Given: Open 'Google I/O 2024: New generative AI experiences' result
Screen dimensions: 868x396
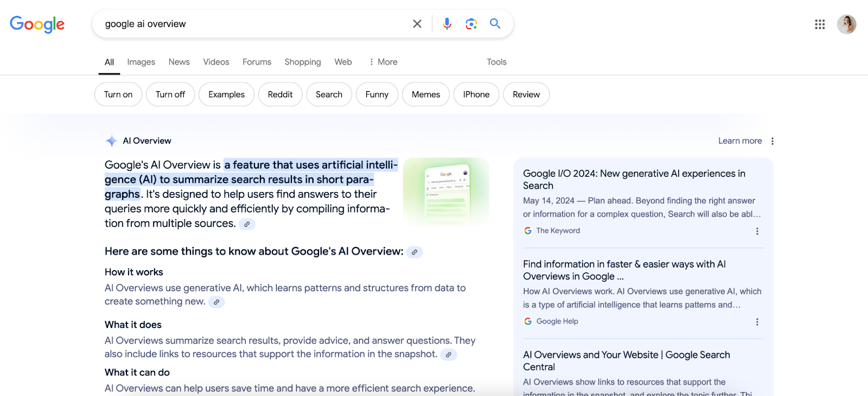Looking at the screenshot, I should click(634, 180).
